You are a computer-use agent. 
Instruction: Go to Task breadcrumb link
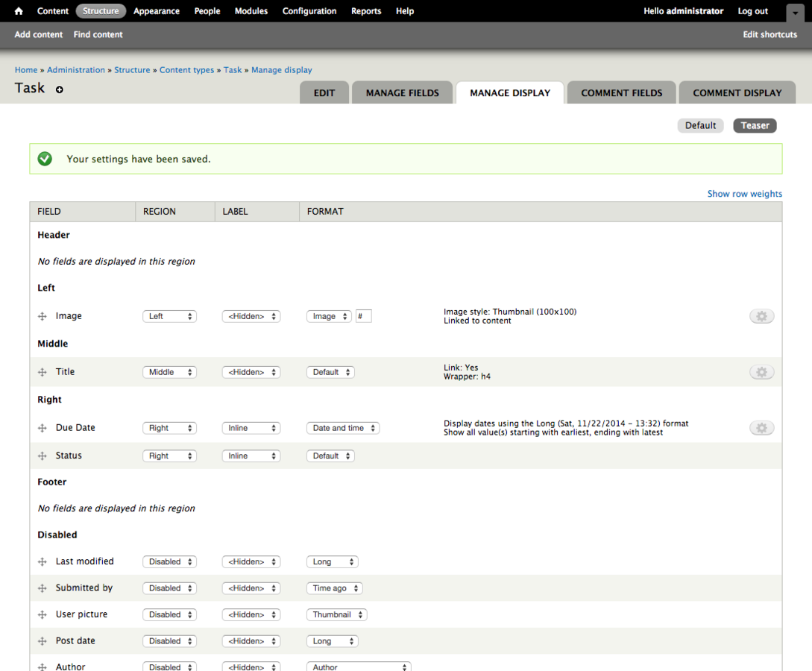(233, 70)
